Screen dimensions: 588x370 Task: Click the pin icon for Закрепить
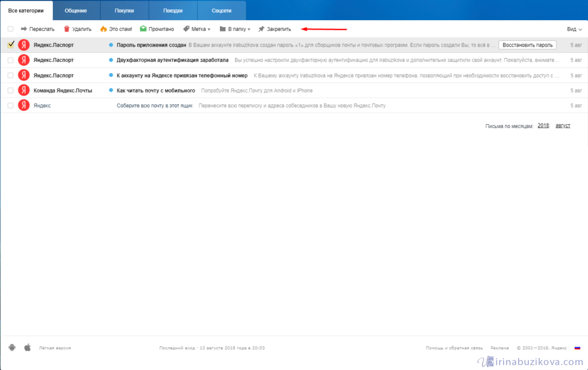coord(261,29)
